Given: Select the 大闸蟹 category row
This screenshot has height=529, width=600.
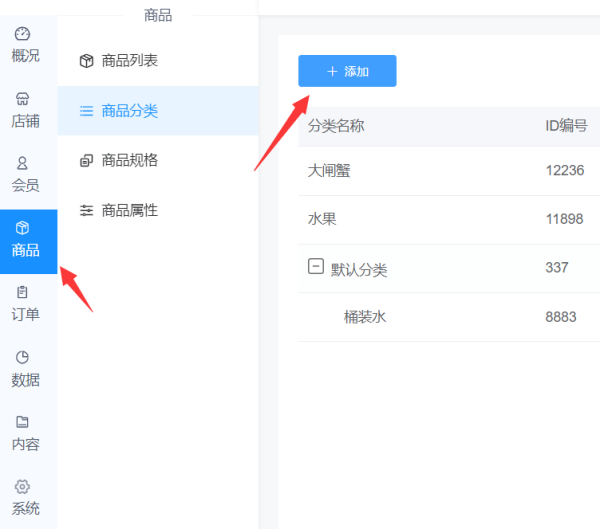Looking at the screenshot, I should 329,171.
